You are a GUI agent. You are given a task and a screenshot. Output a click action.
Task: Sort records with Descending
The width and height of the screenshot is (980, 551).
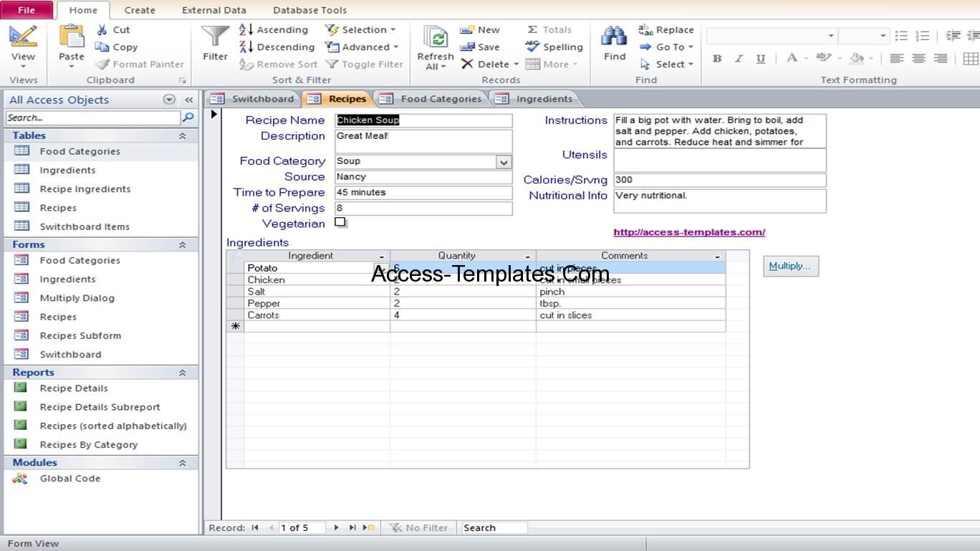click(x=277, y=47)
